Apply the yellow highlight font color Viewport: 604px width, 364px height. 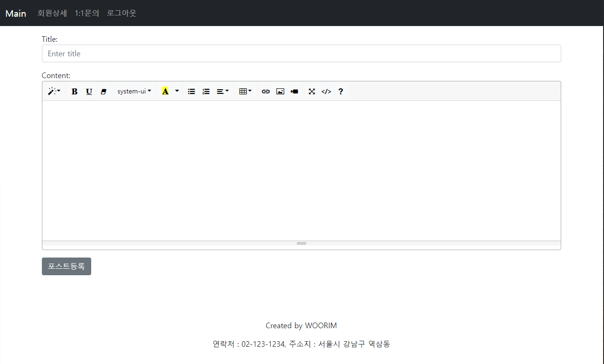click(165, 91)
